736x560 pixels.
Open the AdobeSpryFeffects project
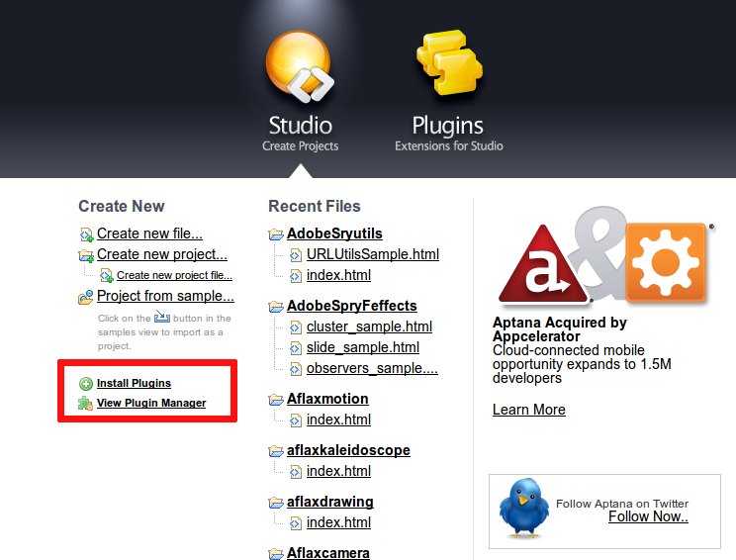tap(351, 306)
